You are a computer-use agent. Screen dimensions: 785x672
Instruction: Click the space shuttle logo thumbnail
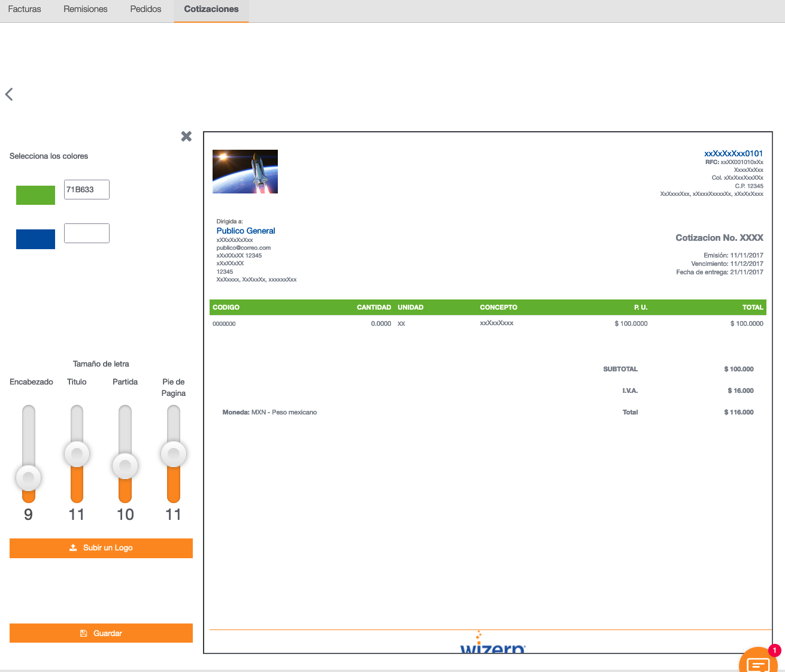245,171
